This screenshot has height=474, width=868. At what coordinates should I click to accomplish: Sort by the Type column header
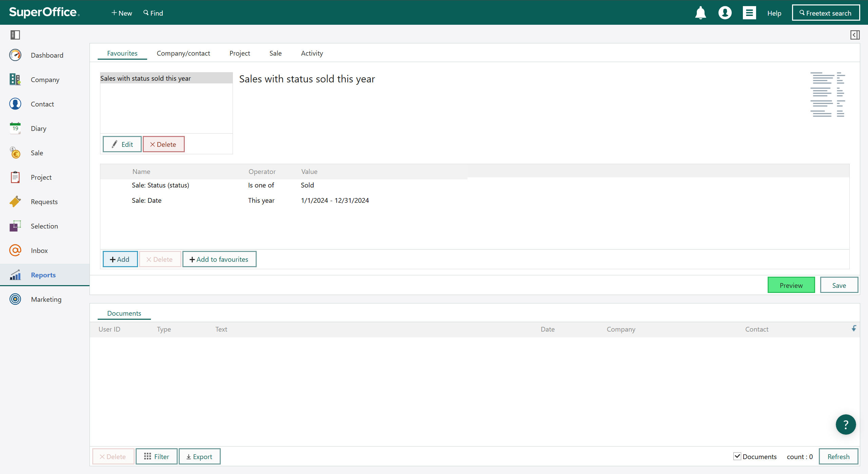click(164, 329)
